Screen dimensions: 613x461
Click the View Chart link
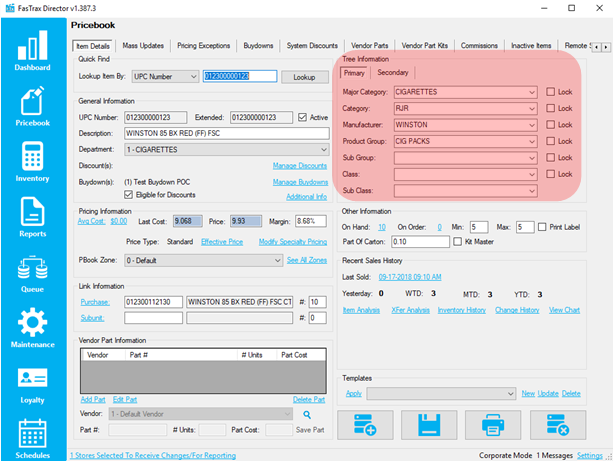pyautogui.click(x=564, y=310)
